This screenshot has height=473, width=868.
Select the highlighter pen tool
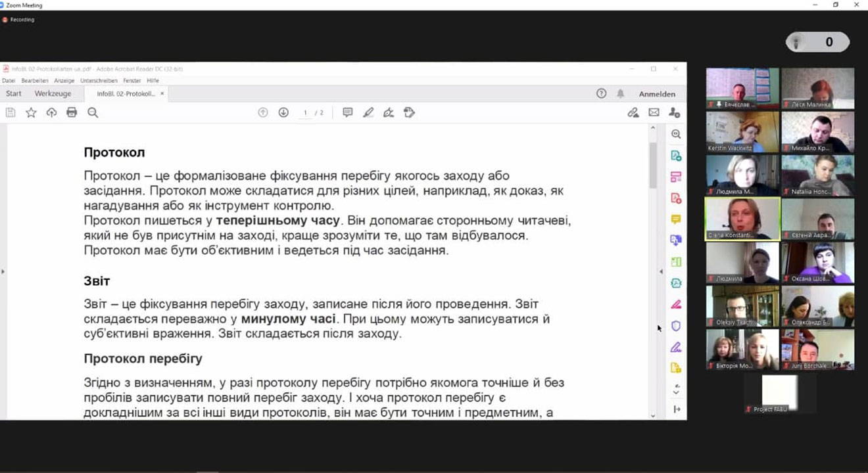click(x=368, y=112)
